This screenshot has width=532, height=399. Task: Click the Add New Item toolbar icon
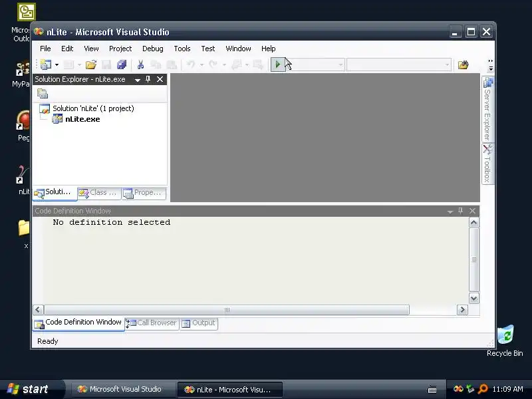click(69, 65)
